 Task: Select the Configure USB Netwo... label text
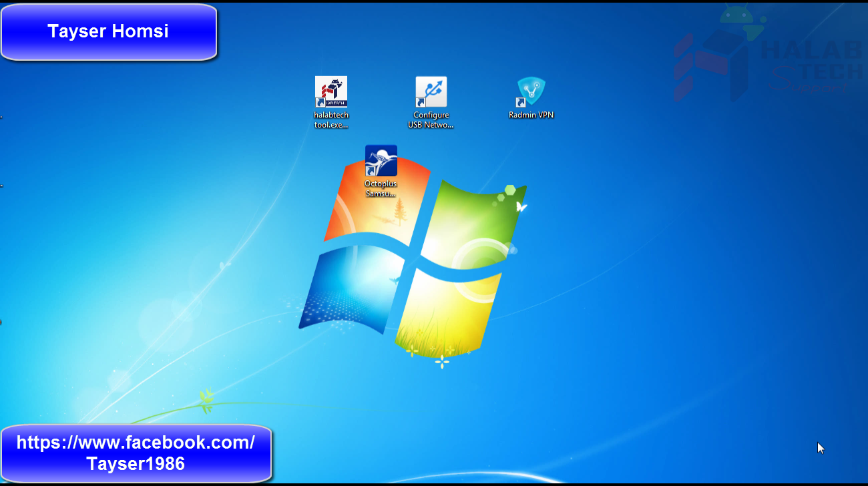pos(431,119)
